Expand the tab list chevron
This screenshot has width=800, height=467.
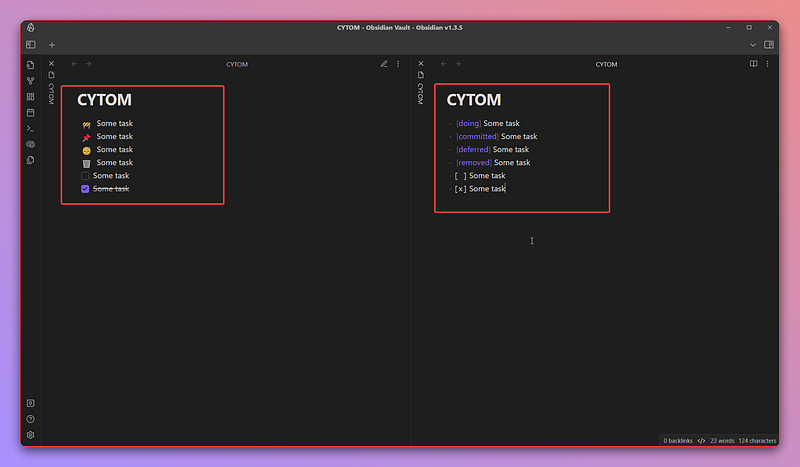[753, 45]
